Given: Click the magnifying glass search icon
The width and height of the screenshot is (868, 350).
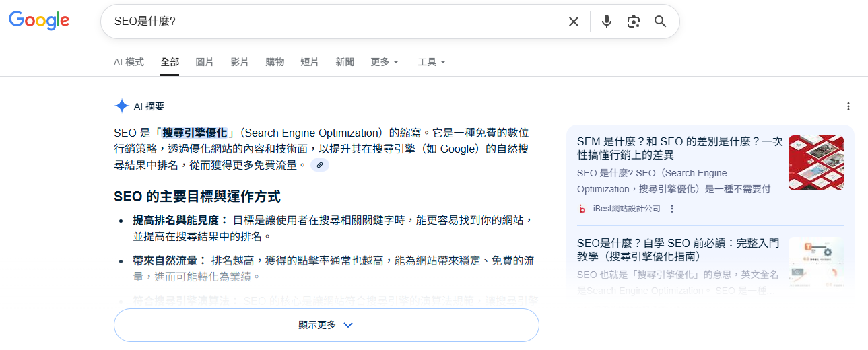Looking at the screenshot, I should coord(660,22).
